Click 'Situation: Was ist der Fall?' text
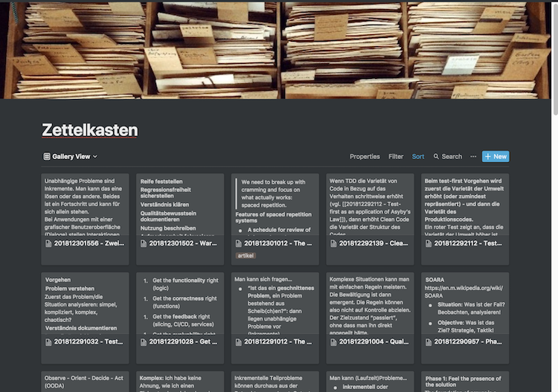This screenshot has width=558, height=392. pos(471,304)
